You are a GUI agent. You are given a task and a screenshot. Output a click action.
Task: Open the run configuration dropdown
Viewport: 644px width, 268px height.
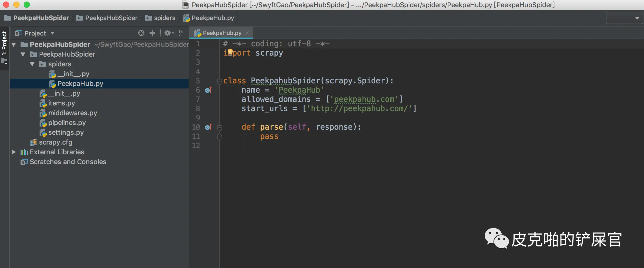pos(624,18)
